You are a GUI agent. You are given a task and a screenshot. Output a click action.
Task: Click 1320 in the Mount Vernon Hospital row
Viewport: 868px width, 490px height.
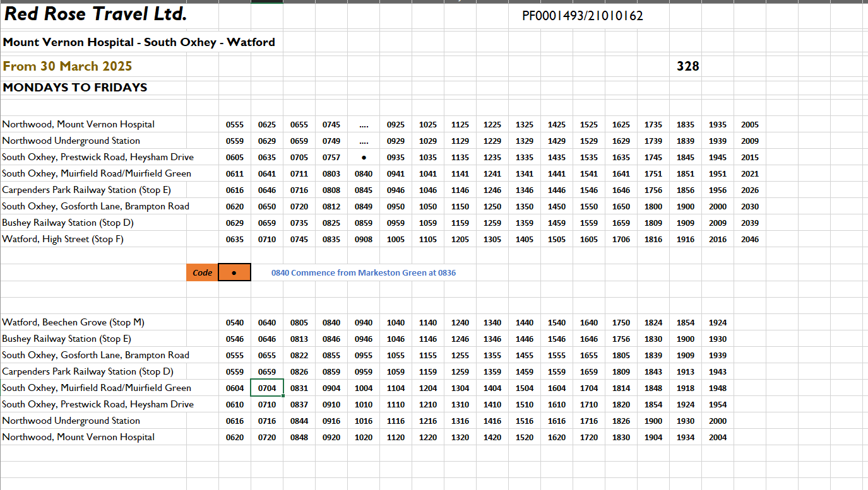[x=460, y=438]
